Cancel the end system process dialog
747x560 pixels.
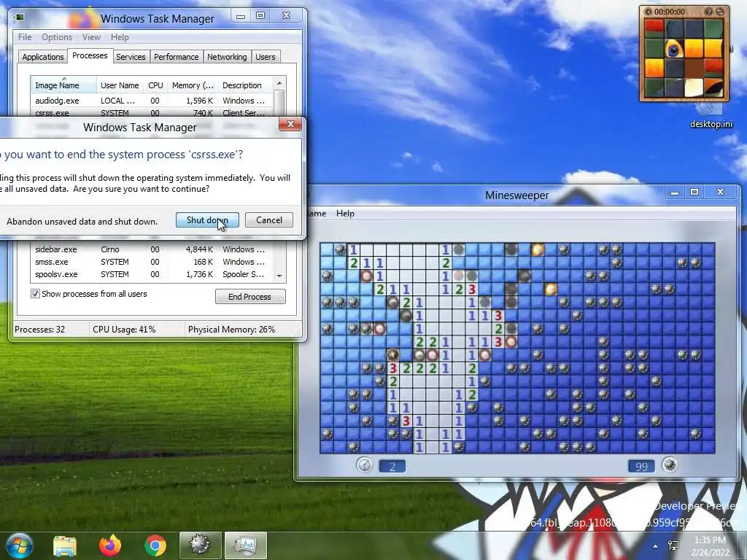click(269, 220)
